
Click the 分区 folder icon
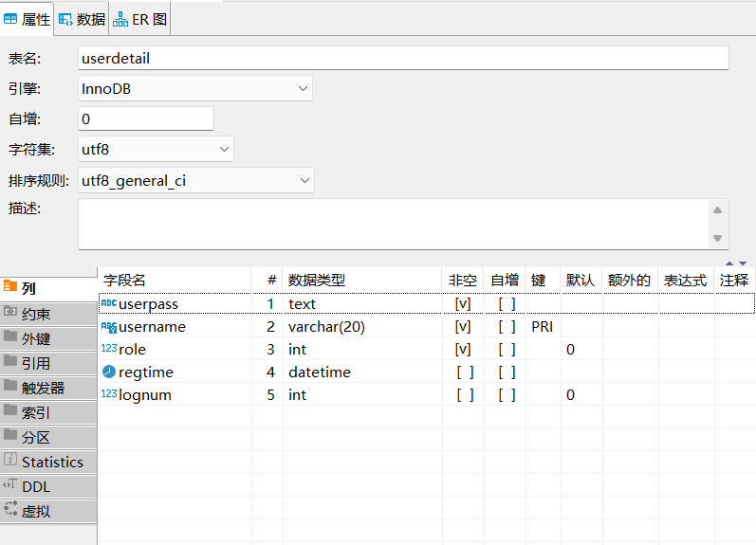point(10,435)
